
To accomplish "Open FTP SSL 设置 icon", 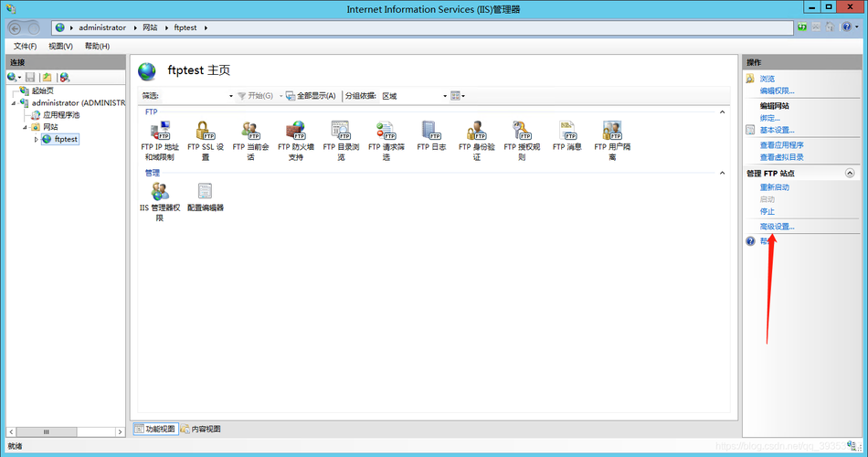I will (206, 141).
